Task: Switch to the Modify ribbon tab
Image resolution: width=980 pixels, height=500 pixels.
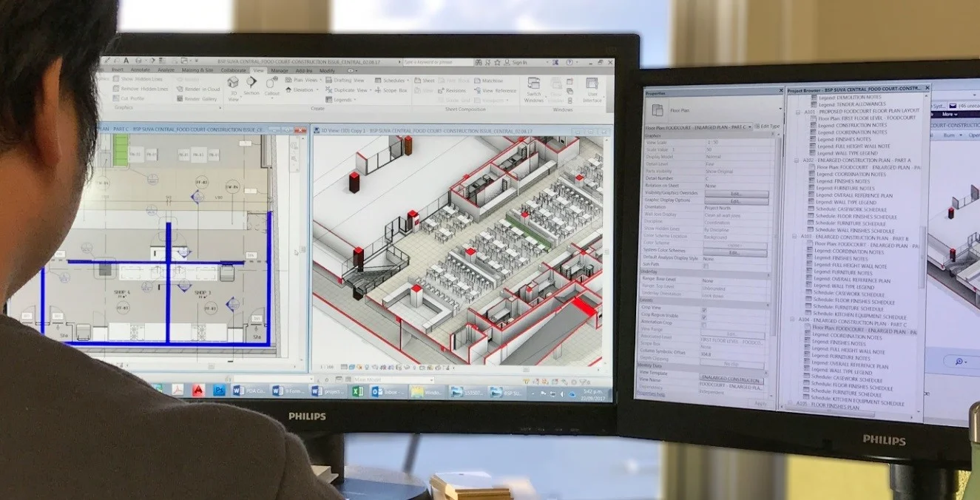Action: [x=327, y=71]
